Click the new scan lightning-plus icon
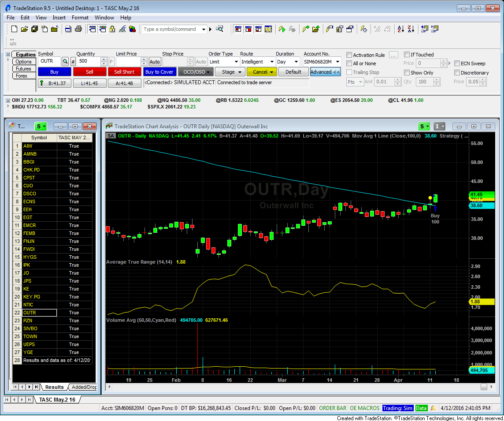The width and height of the screenshot is (504, 421). 306,29
